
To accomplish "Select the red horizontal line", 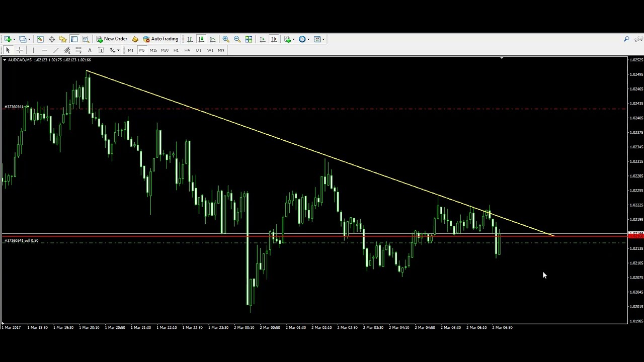I will [x=314, y=236].
